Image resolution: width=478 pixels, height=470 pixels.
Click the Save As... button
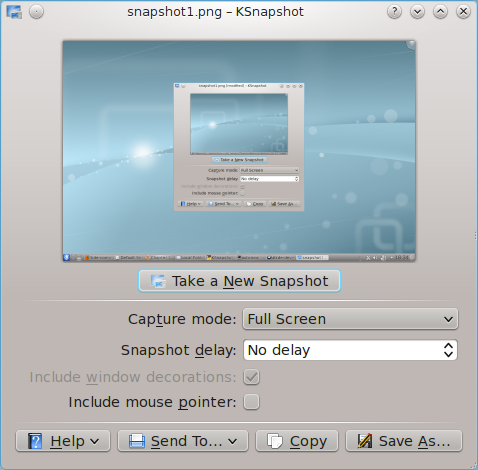tap(404, 441)
